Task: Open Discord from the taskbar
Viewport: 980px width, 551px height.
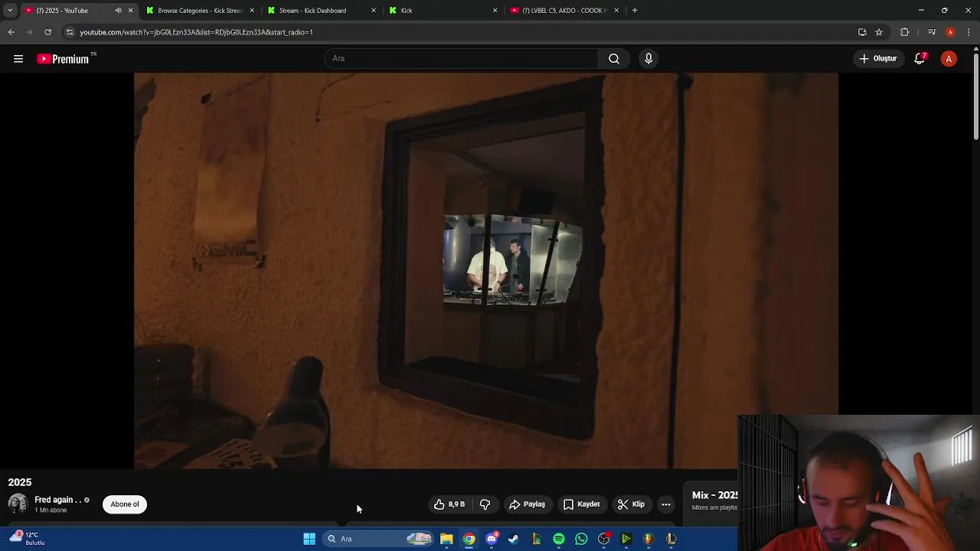Action: (492, 539)
